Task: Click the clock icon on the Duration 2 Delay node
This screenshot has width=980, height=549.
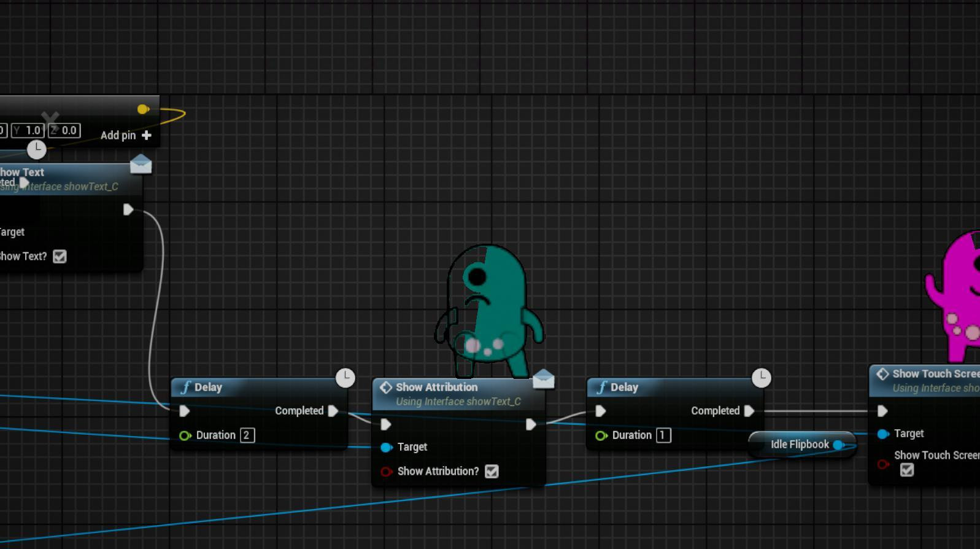Action: coord(345,378)
